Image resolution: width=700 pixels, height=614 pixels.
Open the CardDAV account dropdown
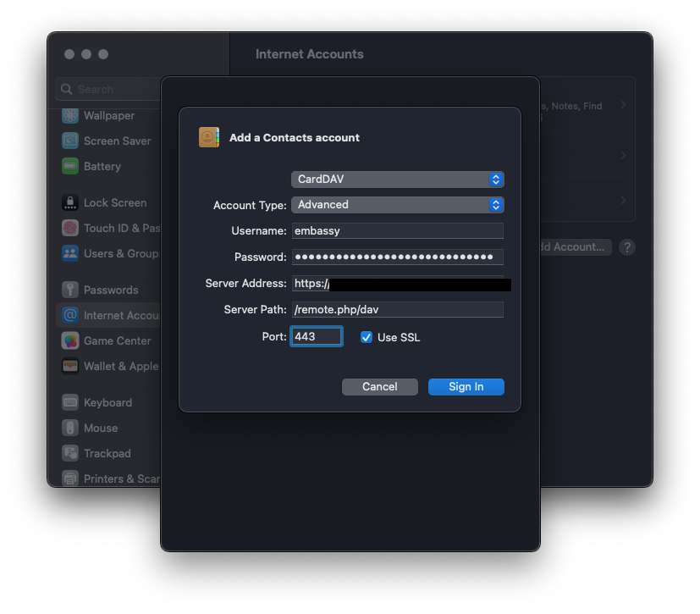[x=397, y=180]
